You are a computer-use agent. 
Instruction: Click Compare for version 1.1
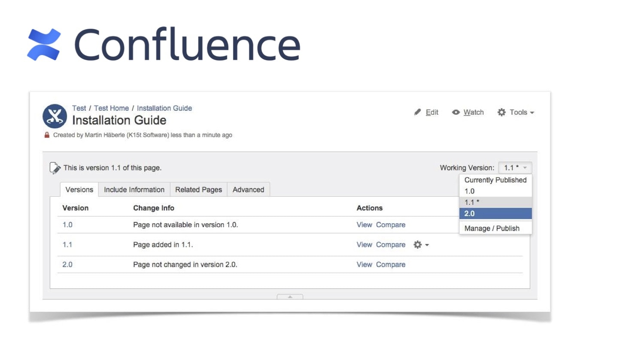[391, 245]
